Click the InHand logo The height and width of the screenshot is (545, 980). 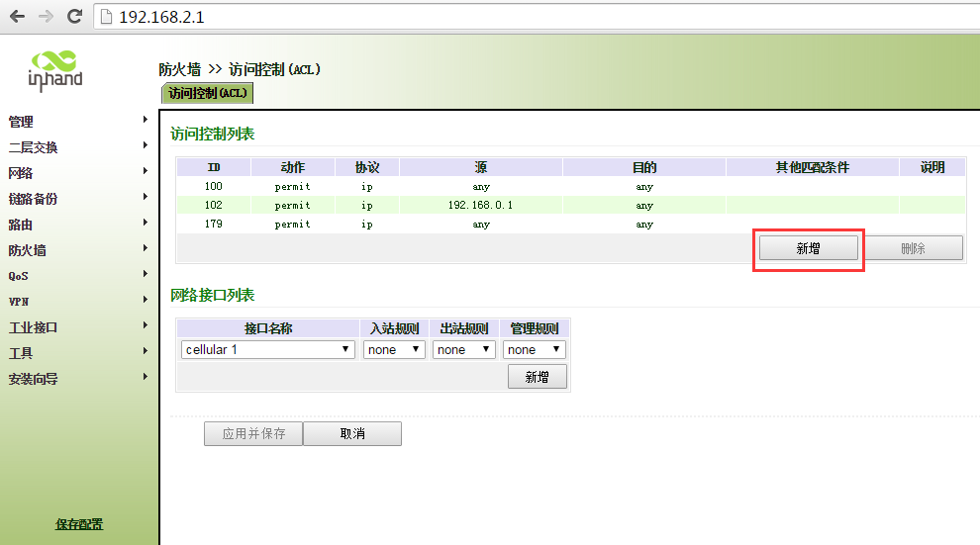tap(55, 70)
